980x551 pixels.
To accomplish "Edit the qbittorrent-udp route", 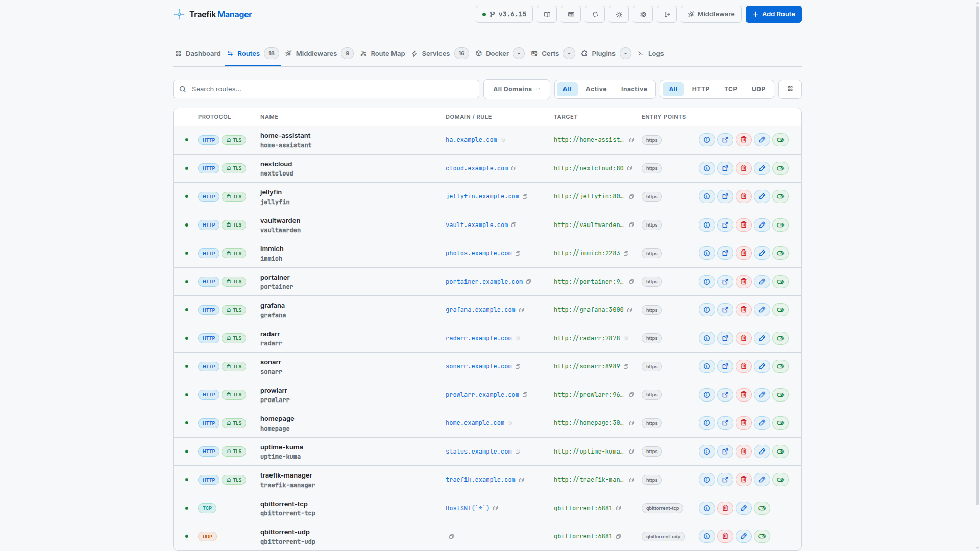I will pos(744,536).
